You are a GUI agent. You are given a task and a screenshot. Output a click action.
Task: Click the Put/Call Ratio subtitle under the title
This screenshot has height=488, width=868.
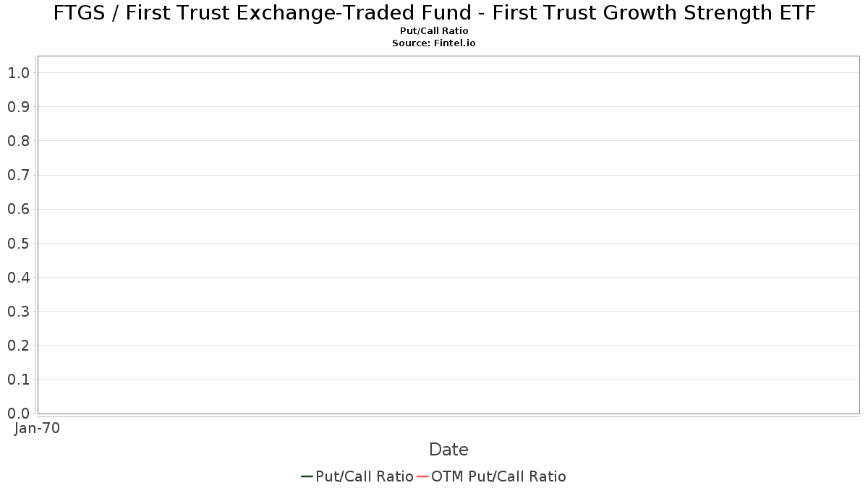(x=434, y=31)
